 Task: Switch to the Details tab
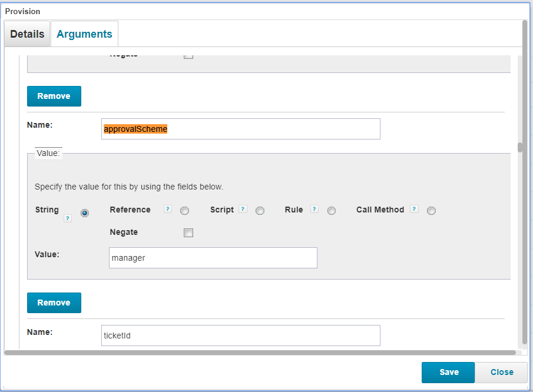click(x=27, y=34)
